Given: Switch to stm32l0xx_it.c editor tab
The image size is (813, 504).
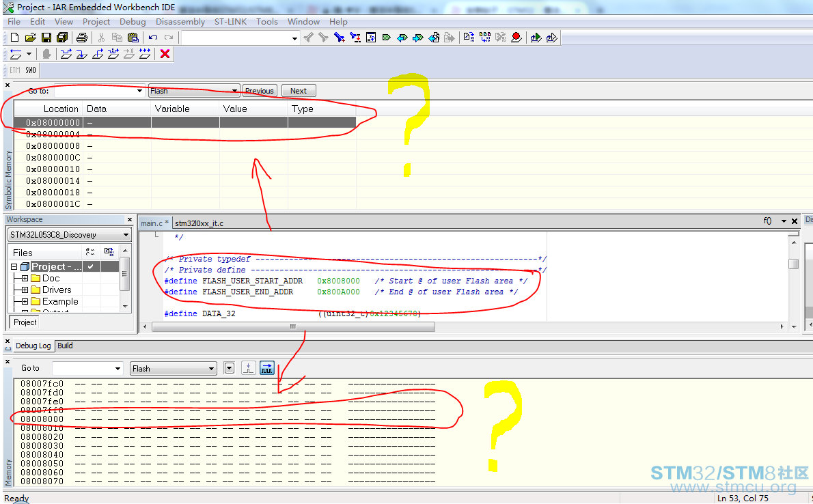Looking at the screenshot, I should [199, 223].
